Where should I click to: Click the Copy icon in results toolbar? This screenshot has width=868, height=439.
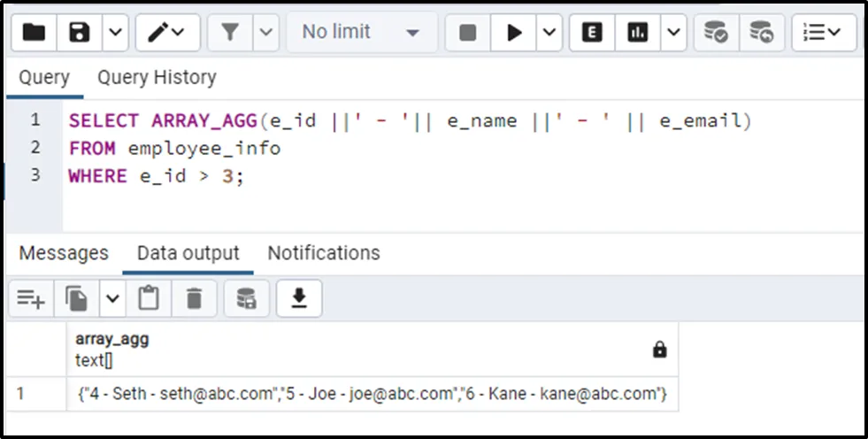(x=77, y=299)
